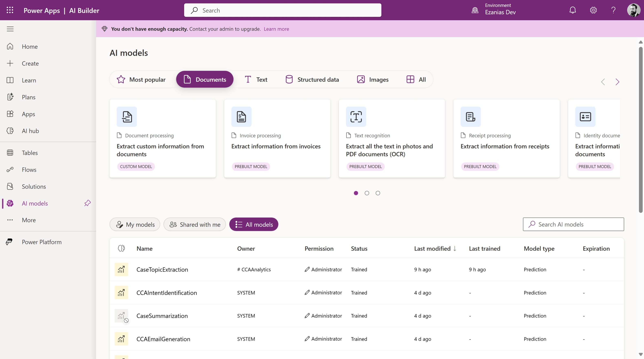This screenshot has width=644, height=359.
Task: Open Tables from the sidebar
Action: pos(30,153)
